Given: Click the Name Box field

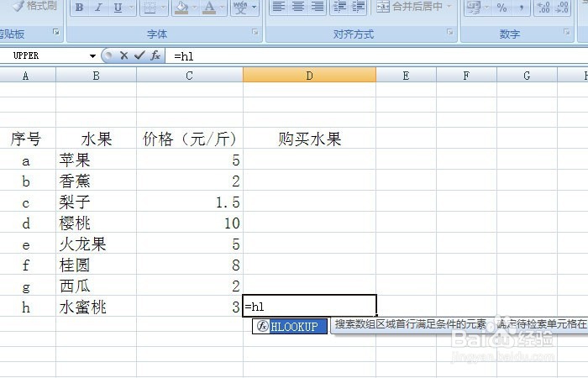Looking at the screenshot, I should coord(43,56).
